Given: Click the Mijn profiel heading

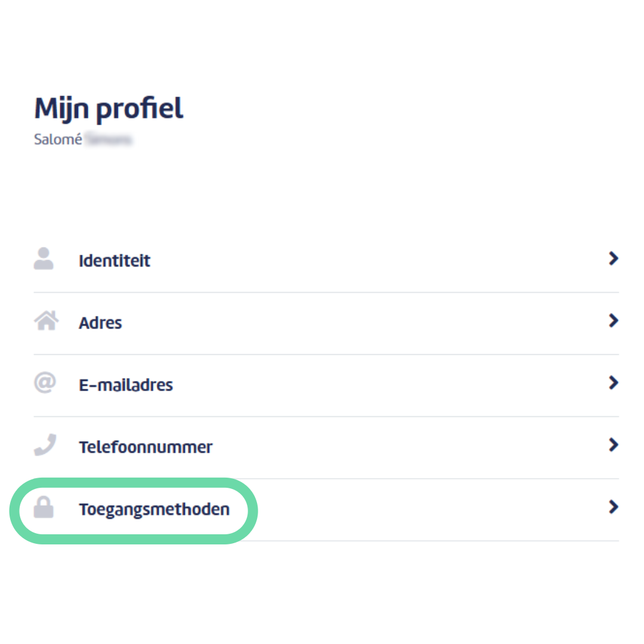Looking at the screenshot, I should 109,109.
